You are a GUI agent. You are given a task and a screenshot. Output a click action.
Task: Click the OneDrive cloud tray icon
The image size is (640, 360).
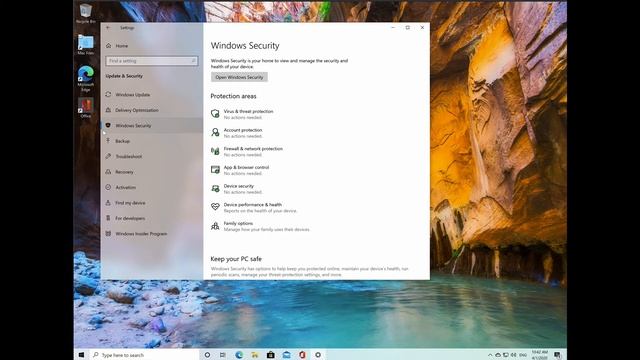click(498, 355)
